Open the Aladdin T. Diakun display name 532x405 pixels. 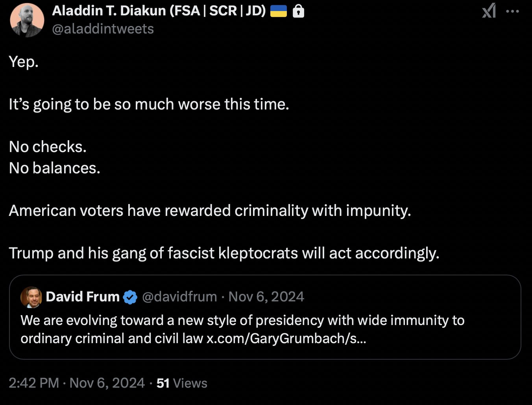click(x=159, y=11)
